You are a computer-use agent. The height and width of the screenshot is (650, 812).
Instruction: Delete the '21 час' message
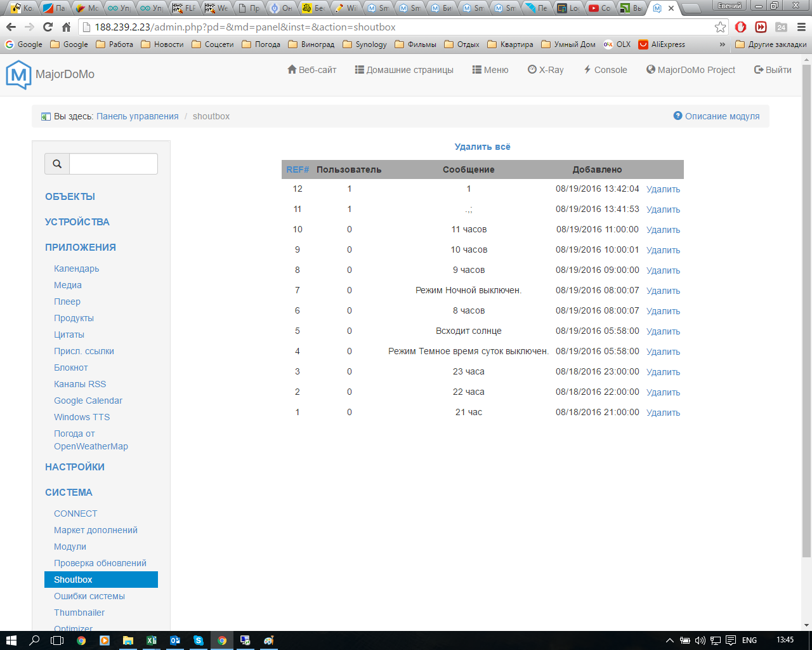click(663, 413)
